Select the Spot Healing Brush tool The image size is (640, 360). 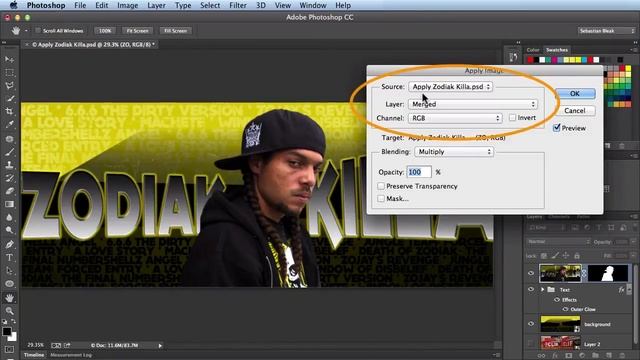pos(9,139)
